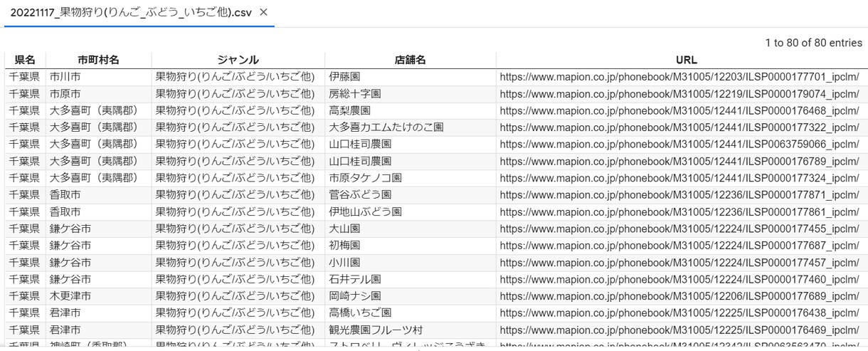
Task: Select shop name cell 観光農園フルーツ村
Action: (410, 330)
